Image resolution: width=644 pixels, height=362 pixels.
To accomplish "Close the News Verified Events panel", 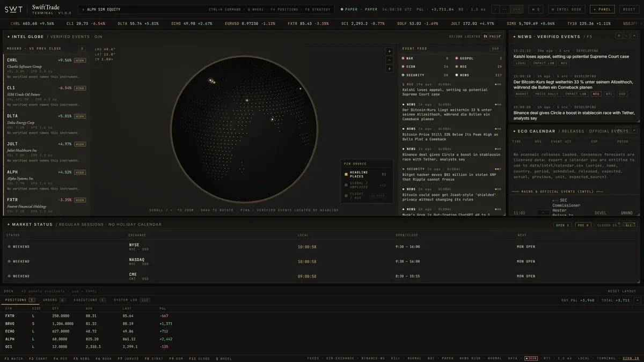I will pyautogui.click(x=634, y=35).
